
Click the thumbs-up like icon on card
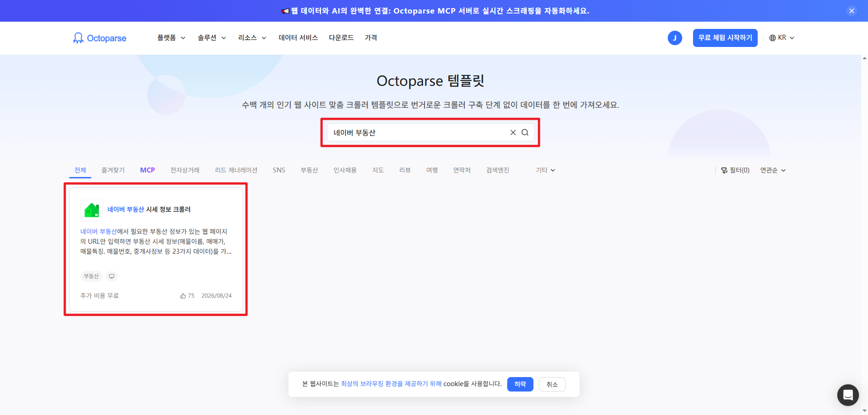point(183,296)
